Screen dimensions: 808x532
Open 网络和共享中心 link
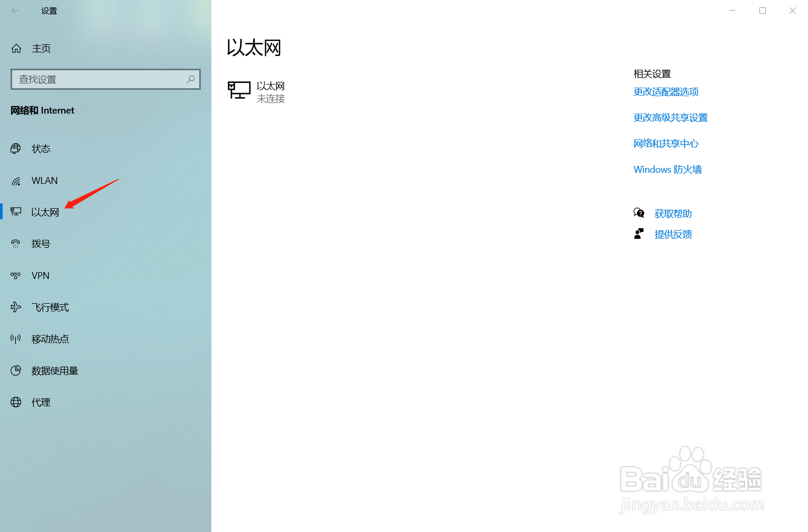666,144
